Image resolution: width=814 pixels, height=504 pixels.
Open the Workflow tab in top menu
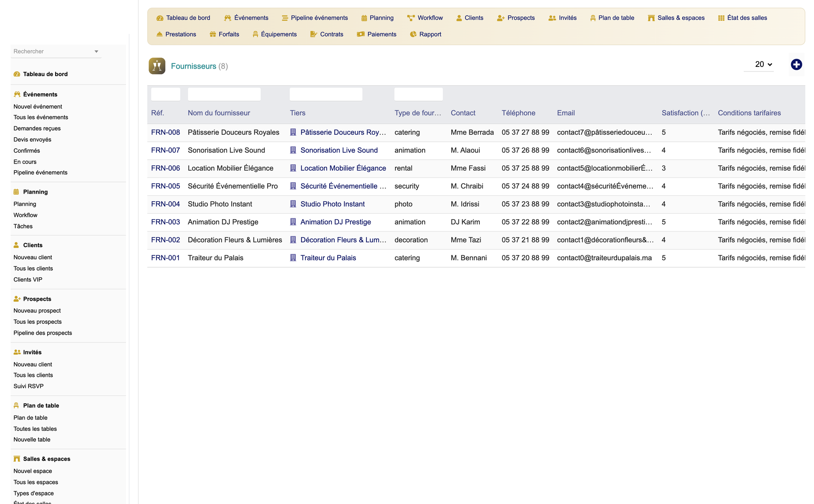tap(425, 18)
